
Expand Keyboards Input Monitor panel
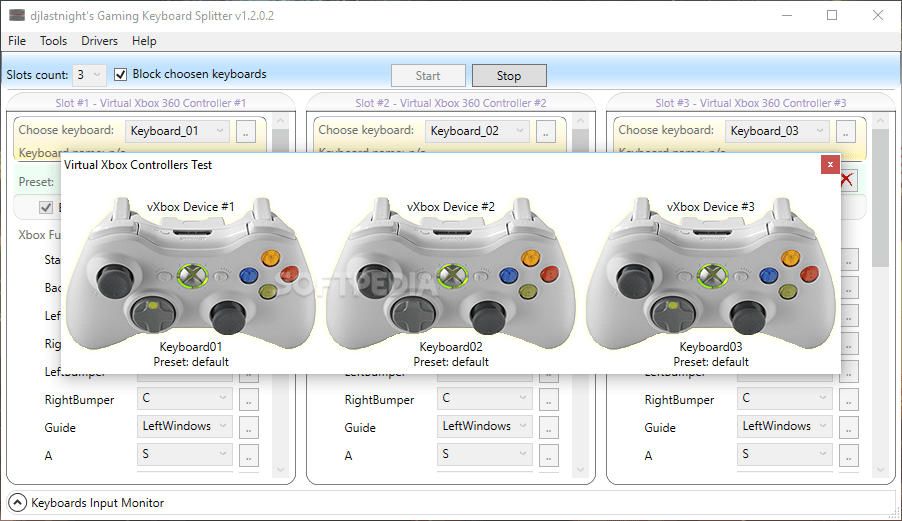tap(17, 503)
